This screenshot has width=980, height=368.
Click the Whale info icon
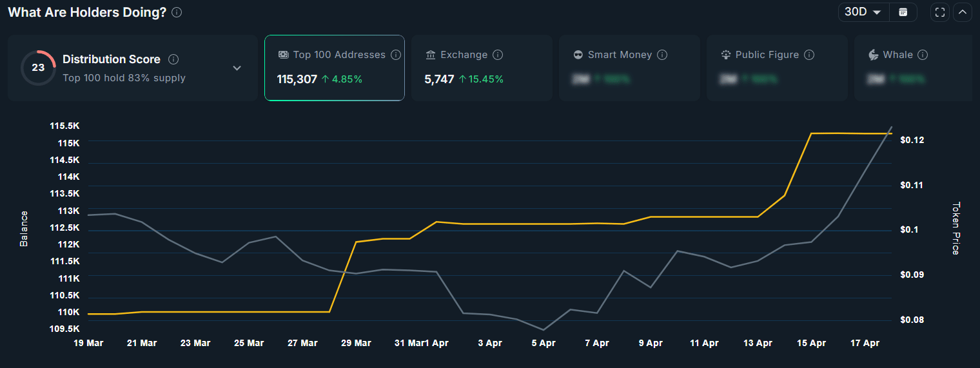(x=923, y=55)
